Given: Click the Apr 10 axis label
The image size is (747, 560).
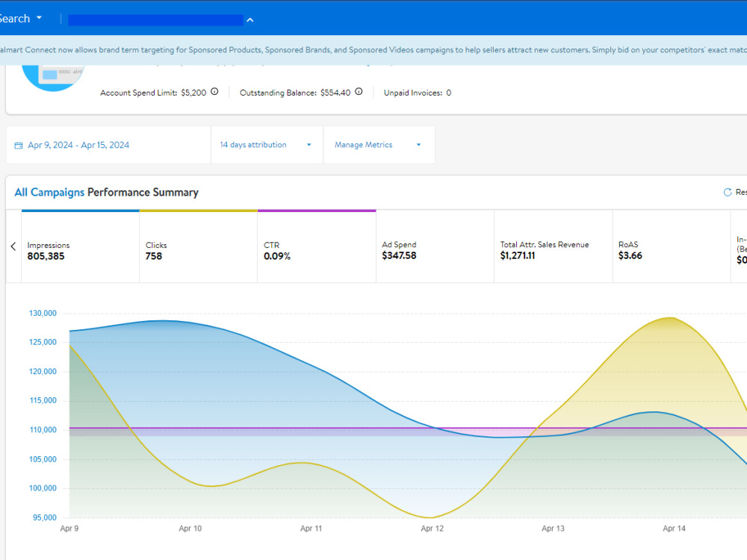Looking at the screenshot, I should click(190, 529).
